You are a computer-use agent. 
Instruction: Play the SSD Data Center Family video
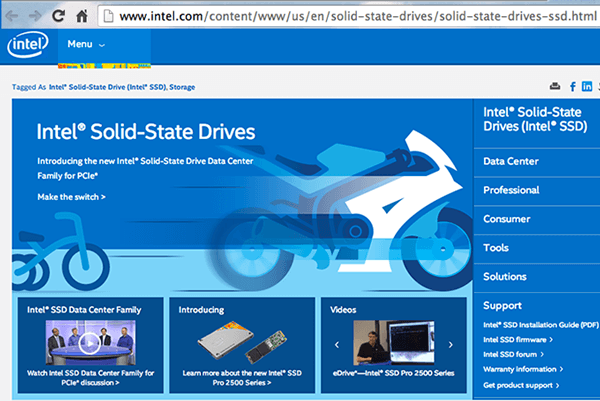(90, 343)
